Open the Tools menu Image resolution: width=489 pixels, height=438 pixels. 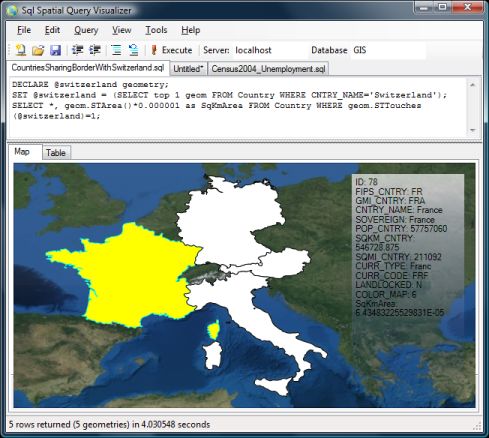(x=156, y=30)
